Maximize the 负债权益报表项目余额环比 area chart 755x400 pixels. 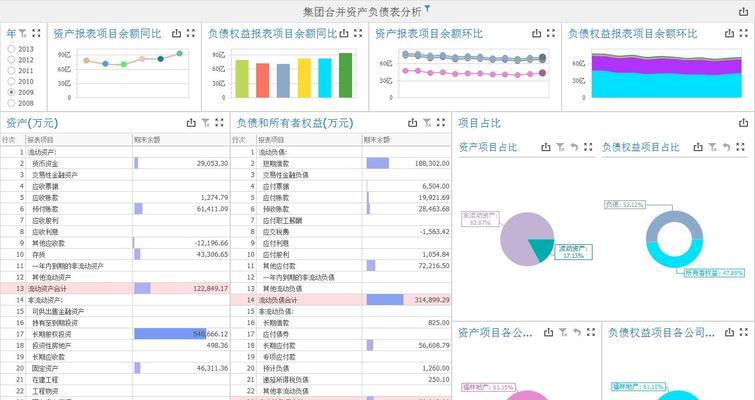click(x=743, y=33)
